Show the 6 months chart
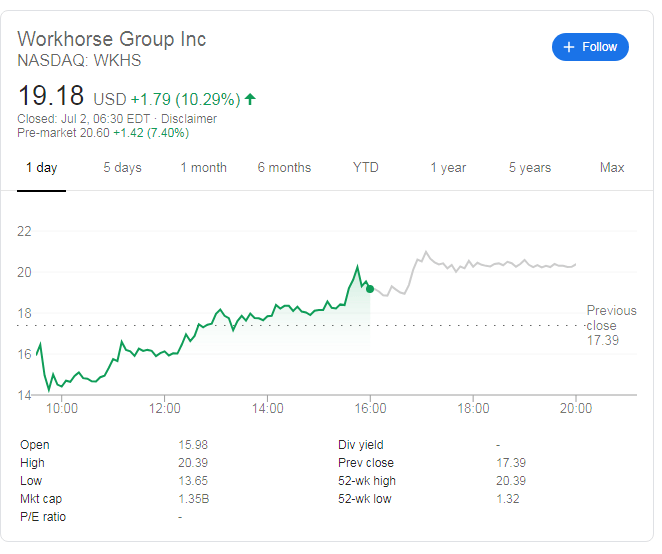 pos(284,168)
